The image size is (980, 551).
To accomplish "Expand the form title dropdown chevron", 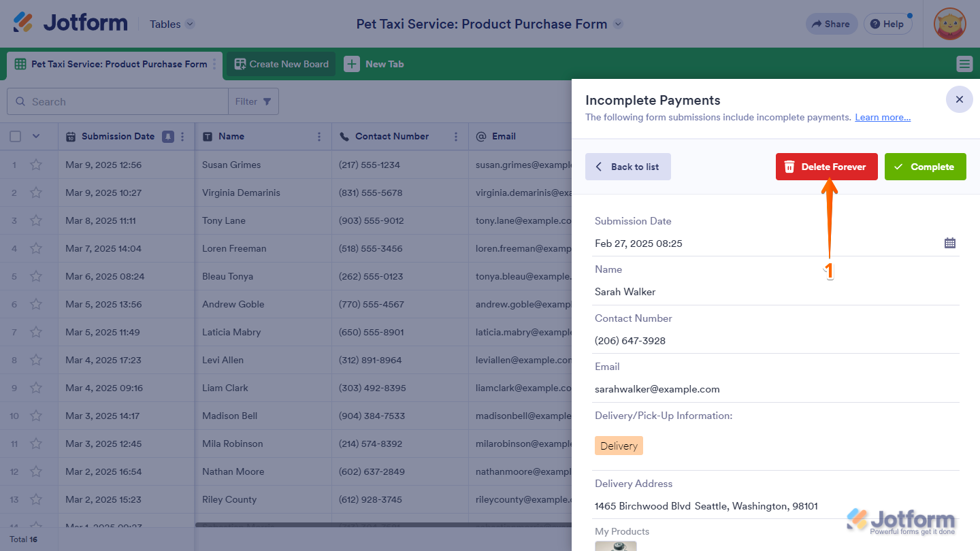I will click(x=617, y=24).
